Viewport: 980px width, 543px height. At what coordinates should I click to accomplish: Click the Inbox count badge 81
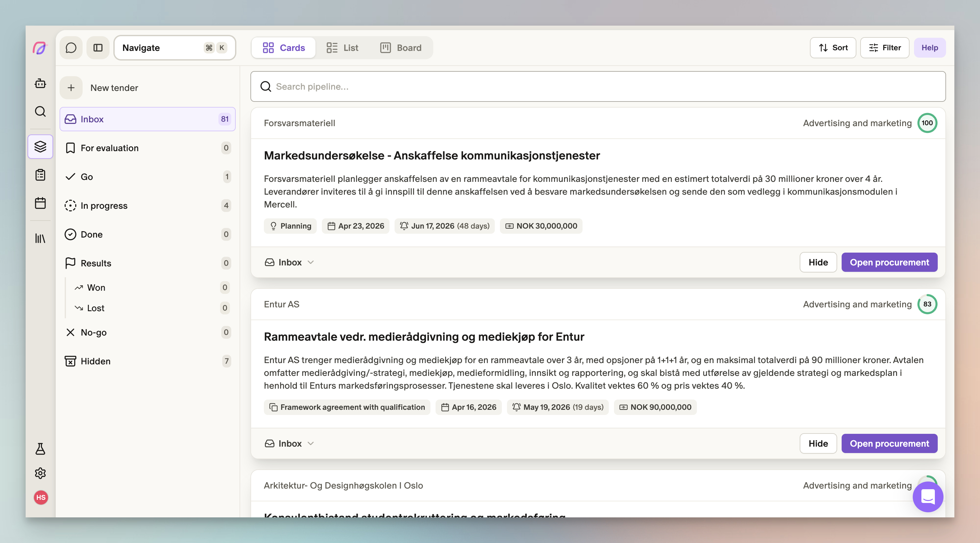click(x=225, y=119)
